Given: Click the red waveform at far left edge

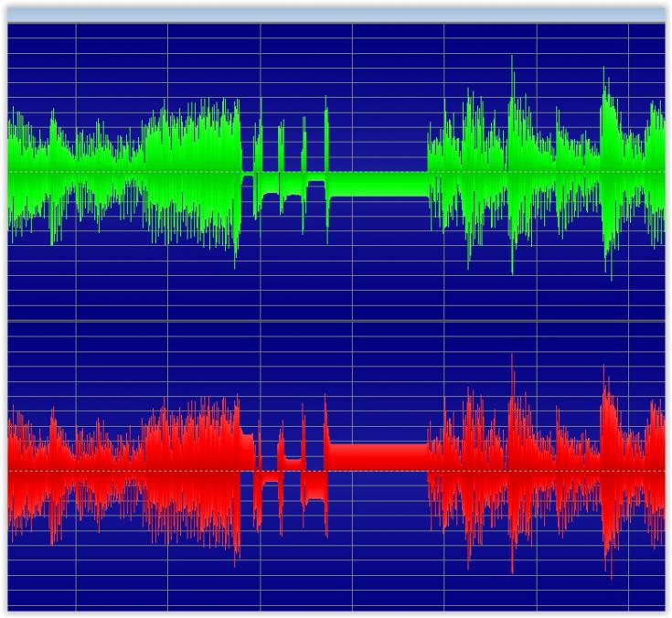Looking at the screenshot, I should [x=13, y=466].
